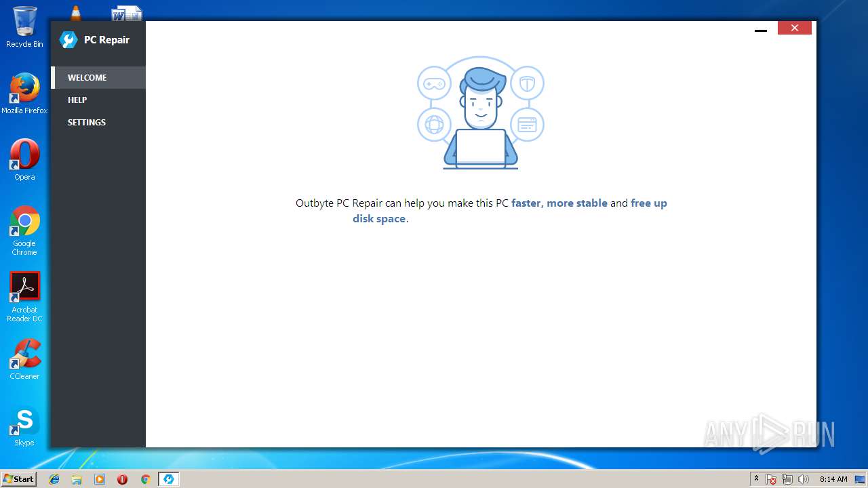868x488 pixels.
Task: Click the 8:14 AM taskbar clock
Action: tap(833, 479)
